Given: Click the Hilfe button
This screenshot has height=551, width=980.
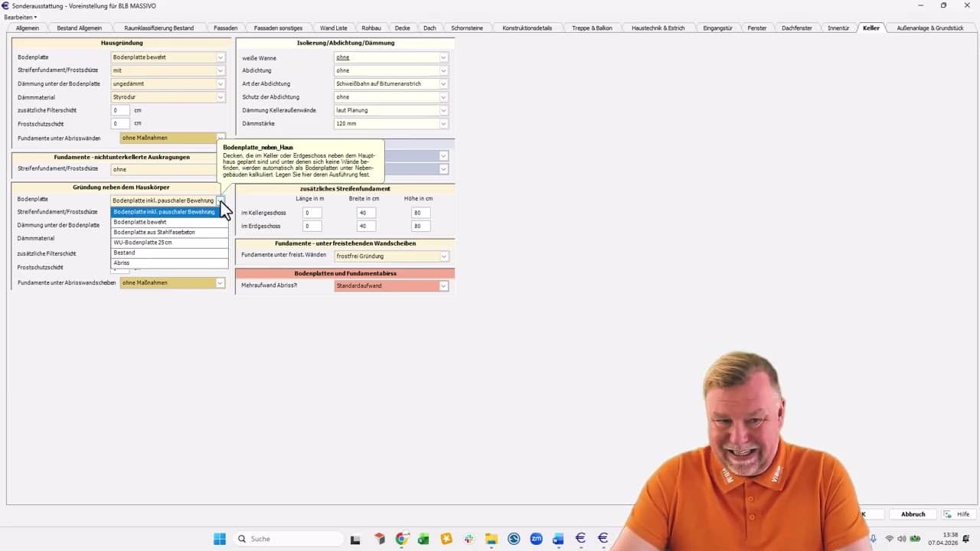Looking at the screenshot, I should tap(957, 514).
